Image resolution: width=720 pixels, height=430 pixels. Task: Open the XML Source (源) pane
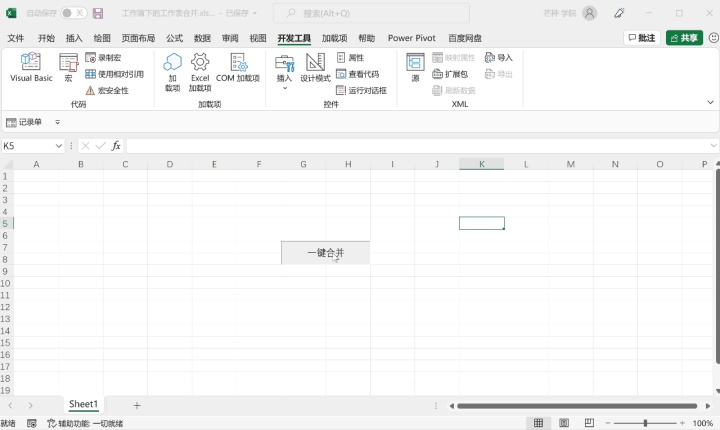tap(415, 68)
